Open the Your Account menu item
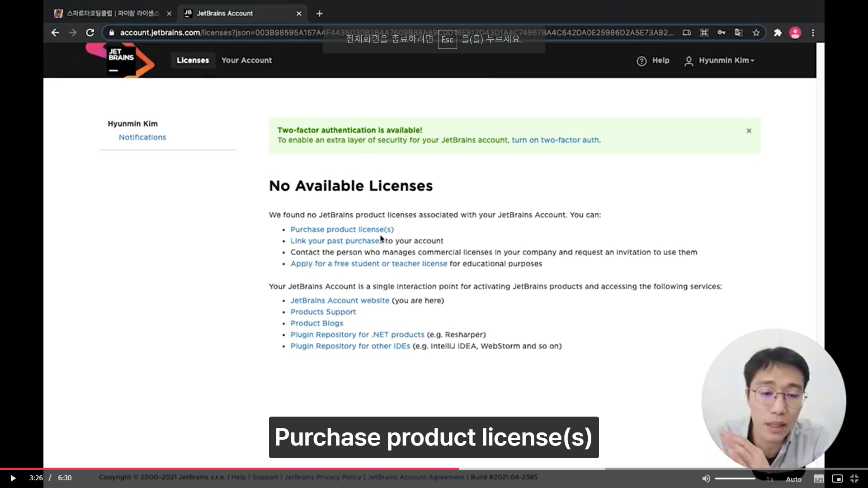The height and width of the screenshot is (488, 868). click(x=246, y=60)
